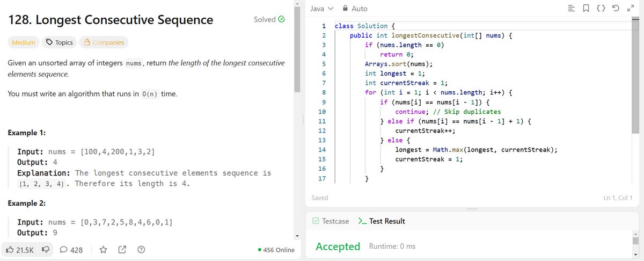Screen dimensions: 644x261
Task: Switch to the Test Result tab
Action: (x=382, y=221)
